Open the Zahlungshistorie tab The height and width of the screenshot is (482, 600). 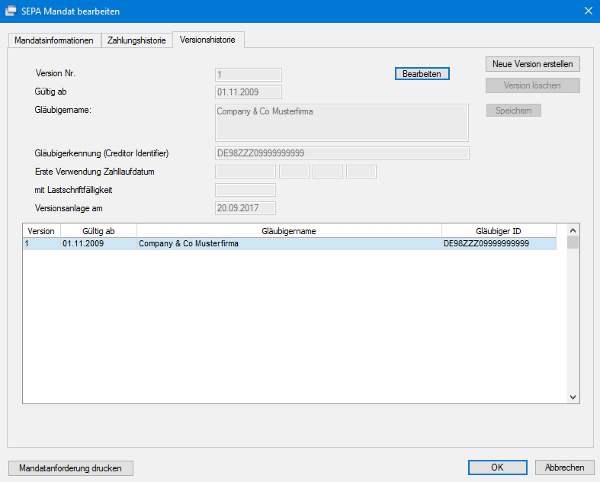pyautogui.click(x=137, y=41)
